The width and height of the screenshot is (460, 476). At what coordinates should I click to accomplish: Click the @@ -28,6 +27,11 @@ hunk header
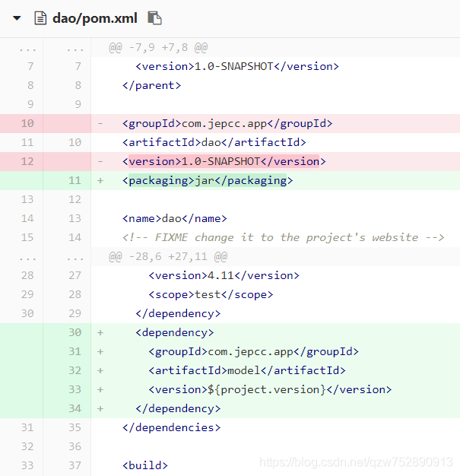coord(167,256)
